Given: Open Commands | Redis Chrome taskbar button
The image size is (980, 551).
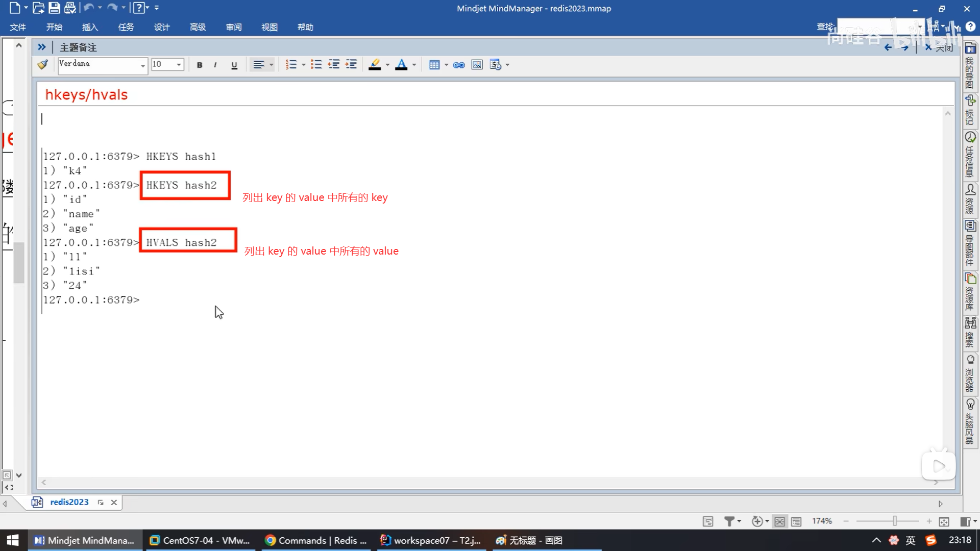Looking at the screenshot, I should point(316,540).
